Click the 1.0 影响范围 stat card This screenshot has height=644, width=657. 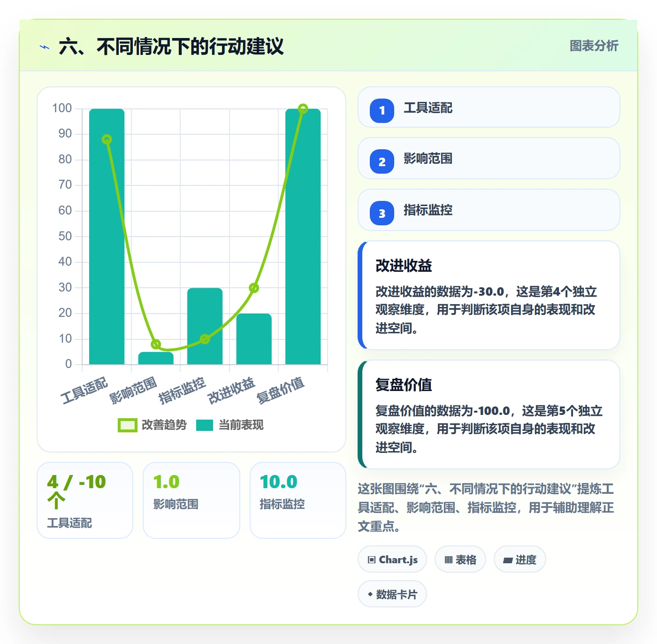click(191, 500)
